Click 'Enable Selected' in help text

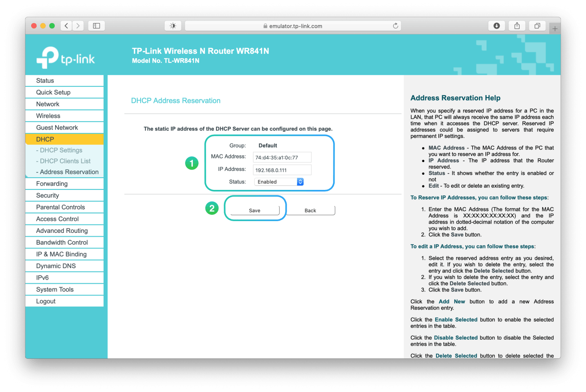[456, 320]
